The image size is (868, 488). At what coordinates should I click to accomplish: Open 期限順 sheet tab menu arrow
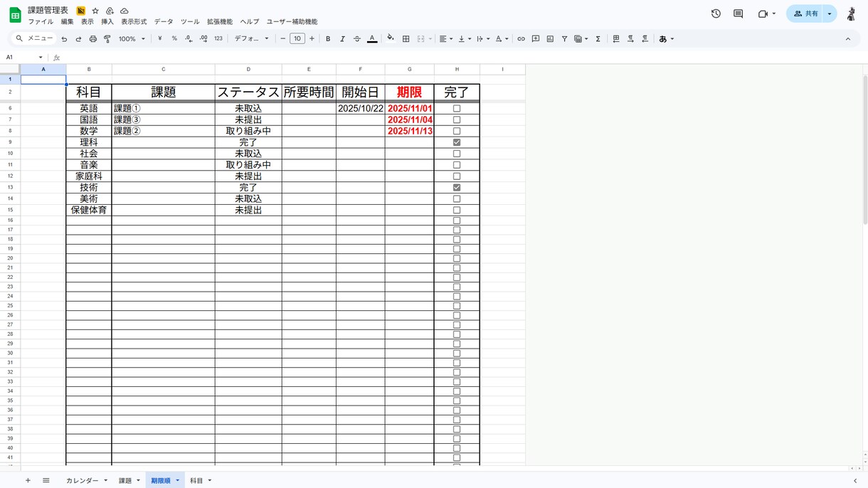click(178, 481)
